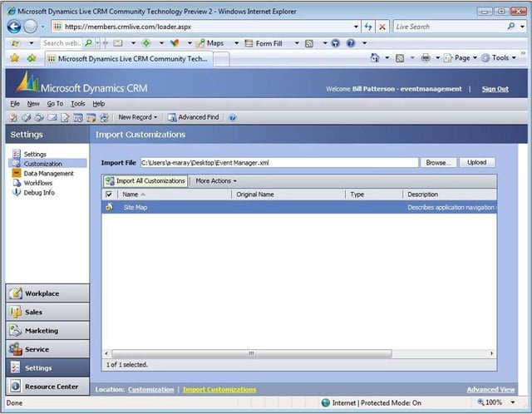Viewport: 532px width, 414px height.
Task: Click the Site Map row icon
Action: (109, 207)
